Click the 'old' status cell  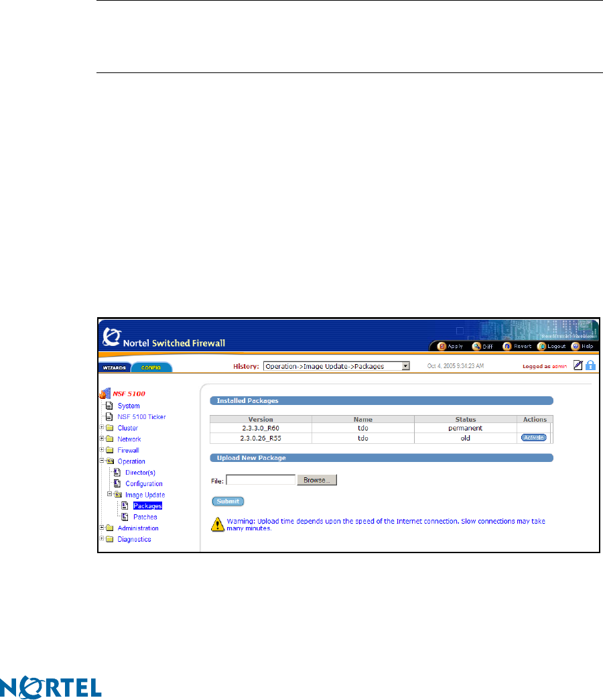(465, 439)
